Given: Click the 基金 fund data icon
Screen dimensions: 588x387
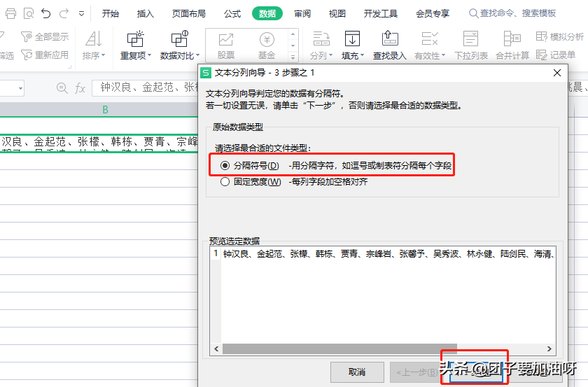Looking at the screenshot, I should [x=267, y=45].
